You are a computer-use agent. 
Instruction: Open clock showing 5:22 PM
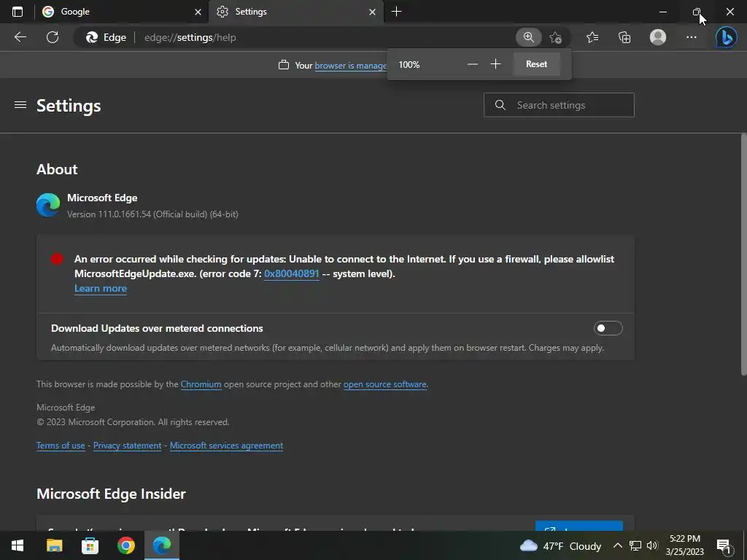(x=684, y=545)
